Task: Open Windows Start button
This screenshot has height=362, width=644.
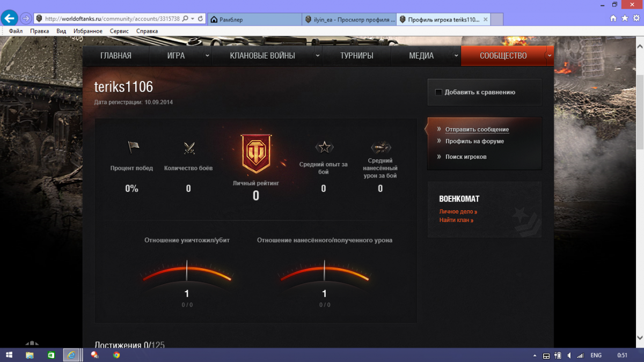Action: (x=10, y=355)
